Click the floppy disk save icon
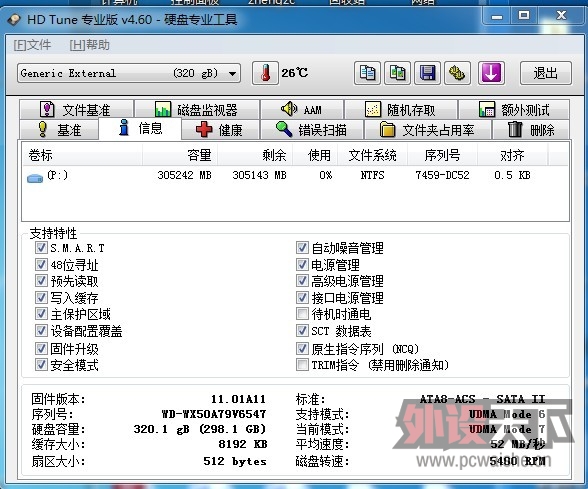588x489 pixels. 428,73
